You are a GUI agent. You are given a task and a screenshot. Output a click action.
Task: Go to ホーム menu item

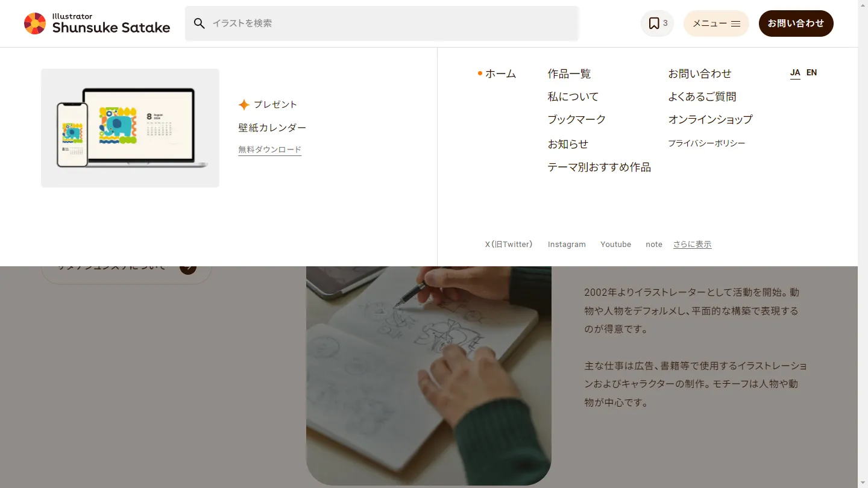pos(500,74)
